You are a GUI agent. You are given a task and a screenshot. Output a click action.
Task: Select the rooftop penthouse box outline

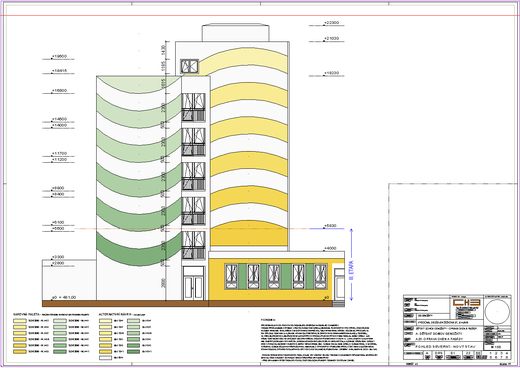pos(235,32)
